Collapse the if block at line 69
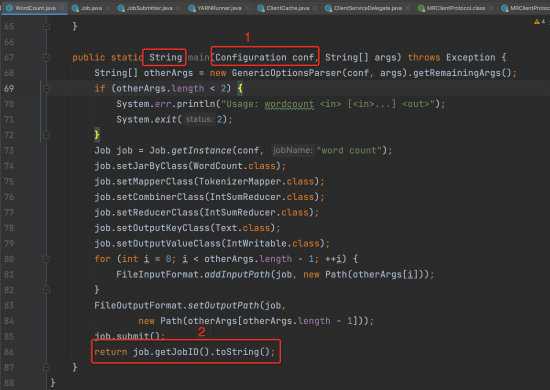Viewport: 550px width, 390px height. [46, 88]
